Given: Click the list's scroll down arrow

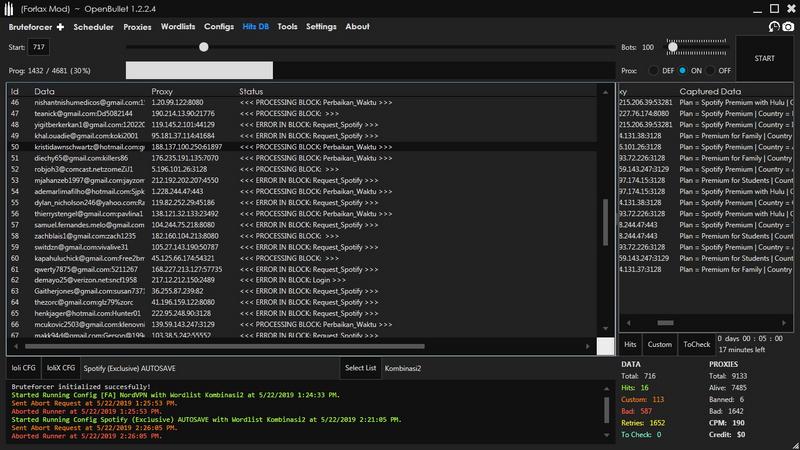Looking at the screenshot, I should tap(605, 329).
